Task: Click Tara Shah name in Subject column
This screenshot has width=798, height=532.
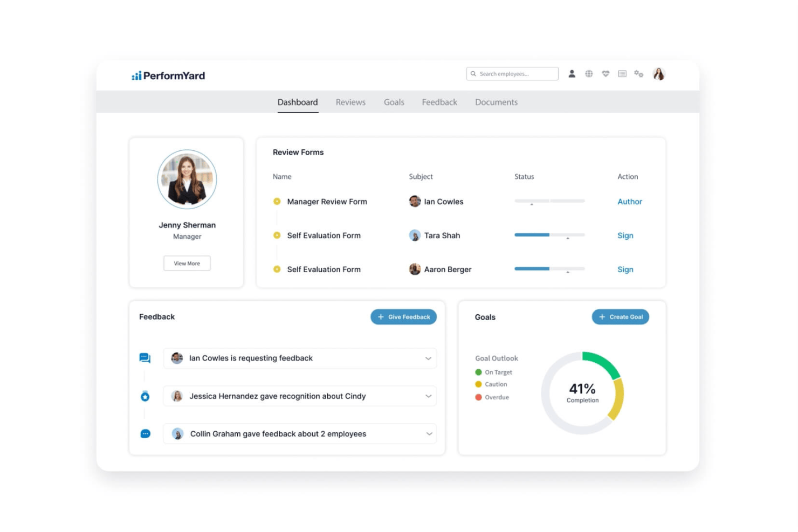Action: pos(442,236)
